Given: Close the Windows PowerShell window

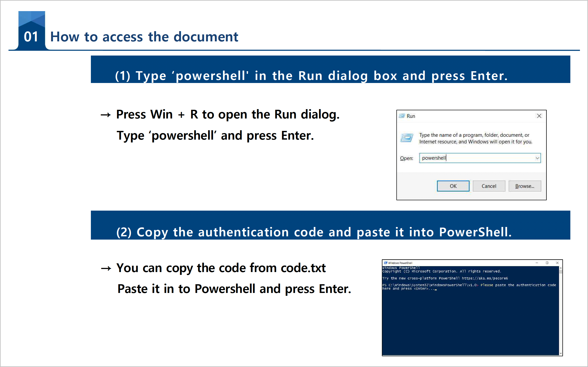Looking at the screenshot, I should 557,263.
